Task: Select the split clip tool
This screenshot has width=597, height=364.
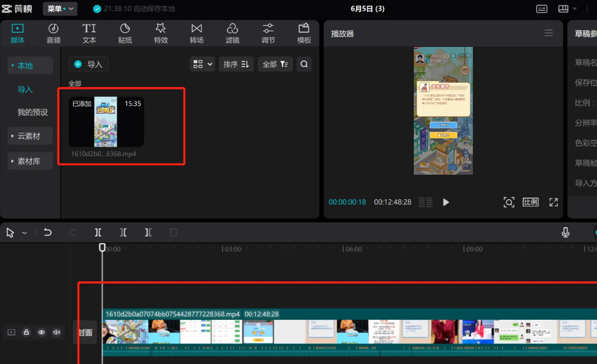Action: pos(98,232)
